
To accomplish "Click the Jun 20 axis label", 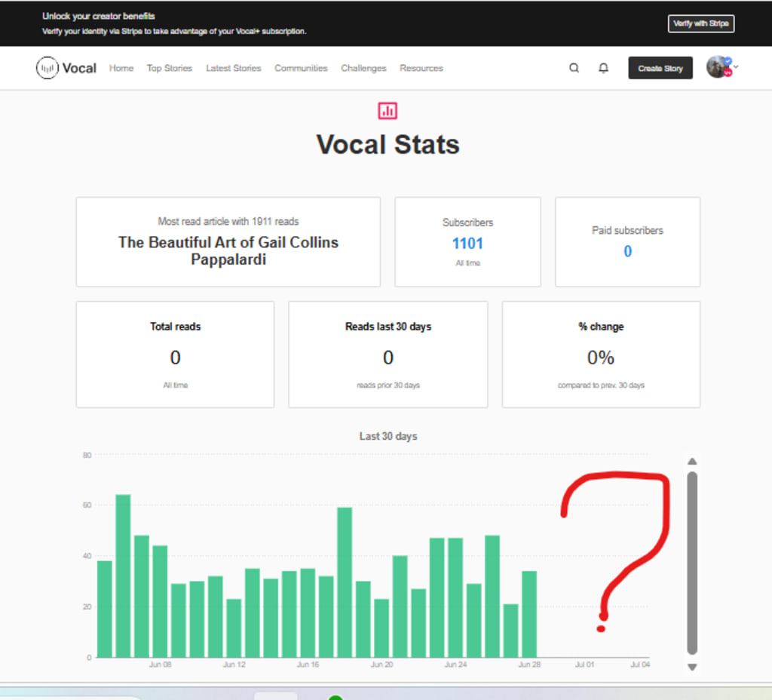I will (381, 665).
